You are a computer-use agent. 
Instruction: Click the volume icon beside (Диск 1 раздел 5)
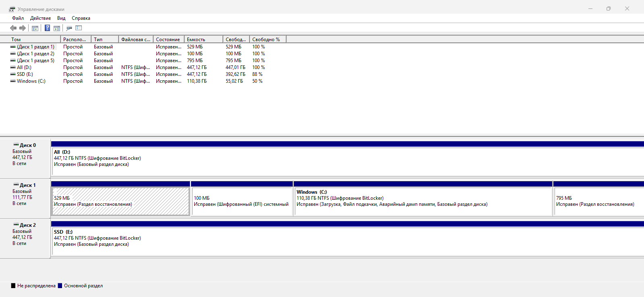coord(13,61)
